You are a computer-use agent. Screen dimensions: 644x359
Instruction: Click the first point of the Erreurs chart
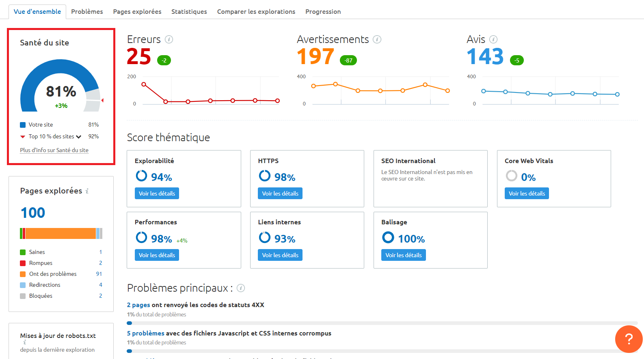143,84
